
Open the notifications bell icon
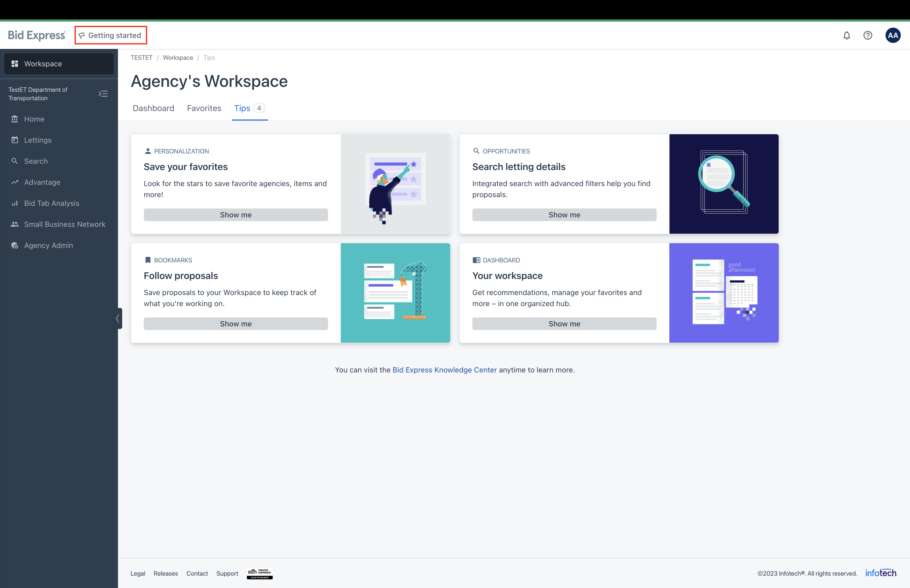[847, 36]
